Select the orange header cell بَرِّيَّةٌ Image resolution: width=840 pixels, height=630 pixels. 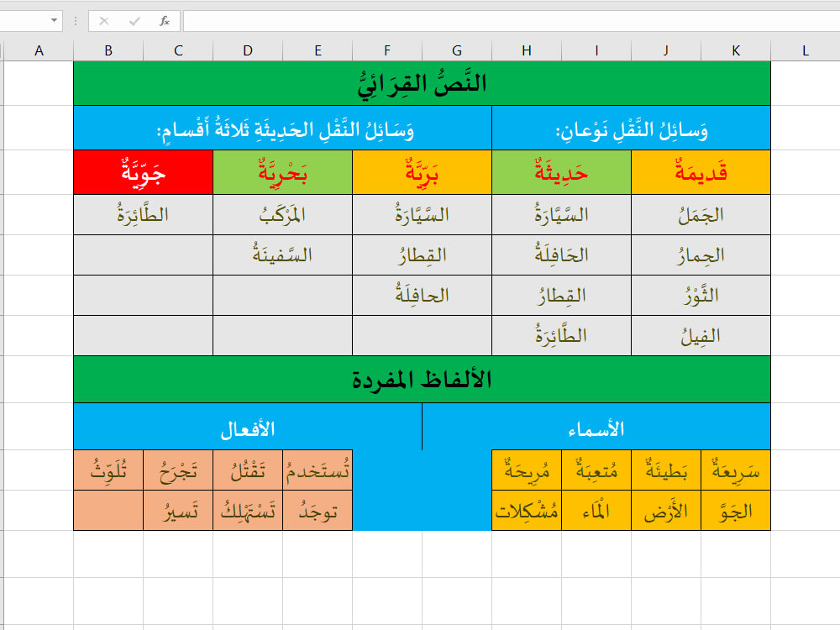tap(423, 172)
